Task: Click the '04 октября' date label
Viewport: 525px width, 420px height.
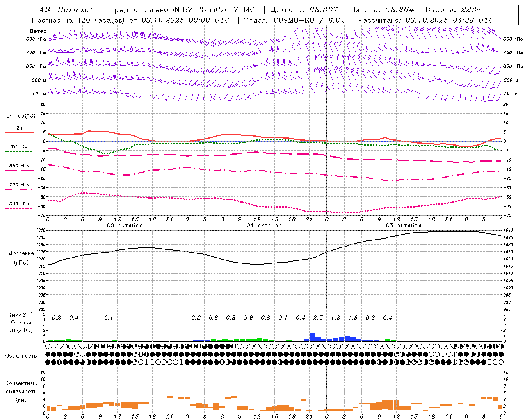Action: (x=264, y=226)
